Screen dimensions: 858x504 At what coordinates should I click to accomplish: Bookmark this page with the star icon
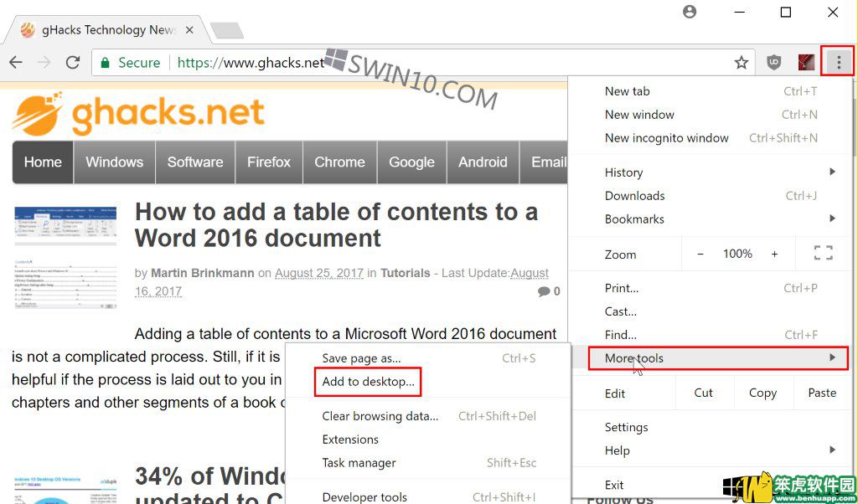[x=742, y=62]
